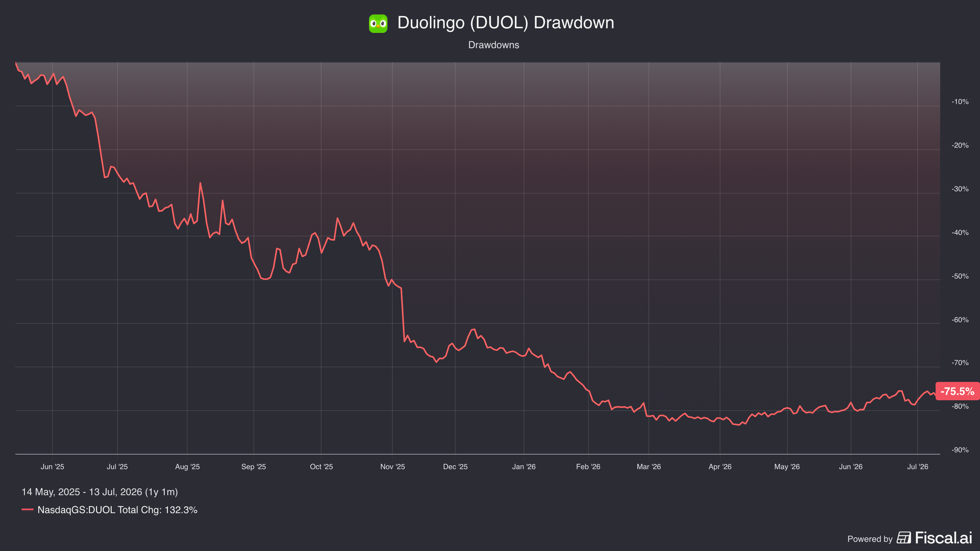Select the -75.5% current drawdown badge
This screenshot has height=551, width=980.
[957, 391]
